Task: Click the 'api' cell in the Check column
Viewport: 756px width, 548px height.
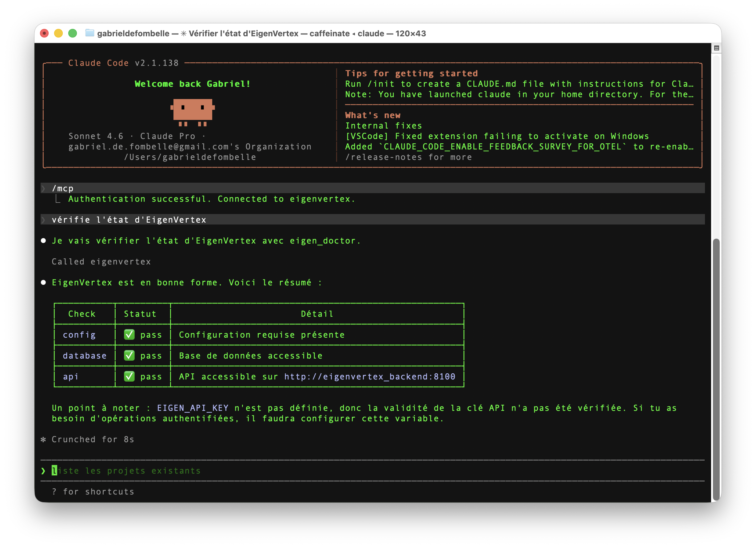Action: click(71, 377)
